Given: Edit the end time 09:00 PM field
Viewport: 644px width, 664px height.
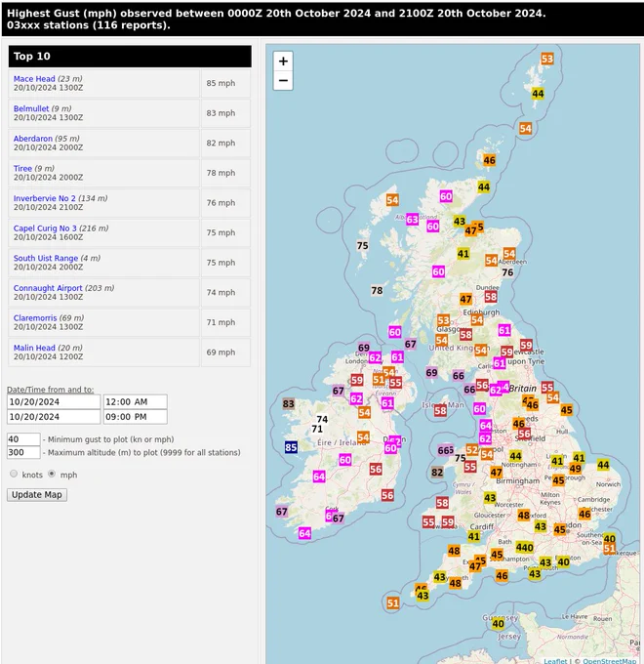Looking at the screenshot, I should 135,417.
